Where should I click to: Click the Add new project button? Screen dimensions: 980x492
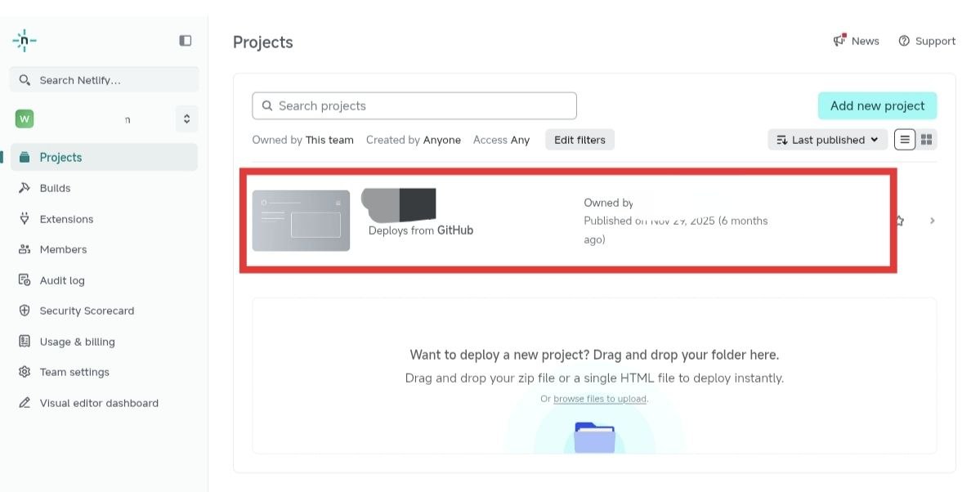tap(878, 105)
